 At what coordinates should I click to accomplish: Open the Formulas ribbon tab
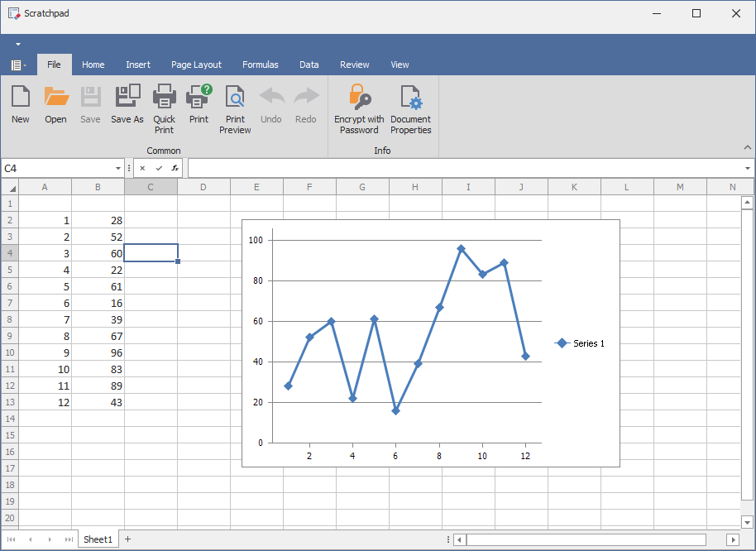point(260,65)
